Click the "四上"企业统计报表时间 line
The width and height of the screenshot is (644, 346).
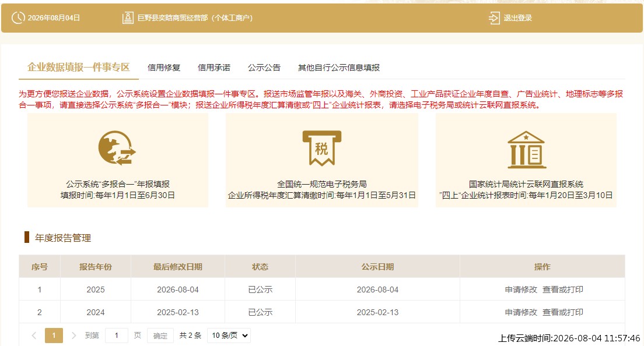526,195
